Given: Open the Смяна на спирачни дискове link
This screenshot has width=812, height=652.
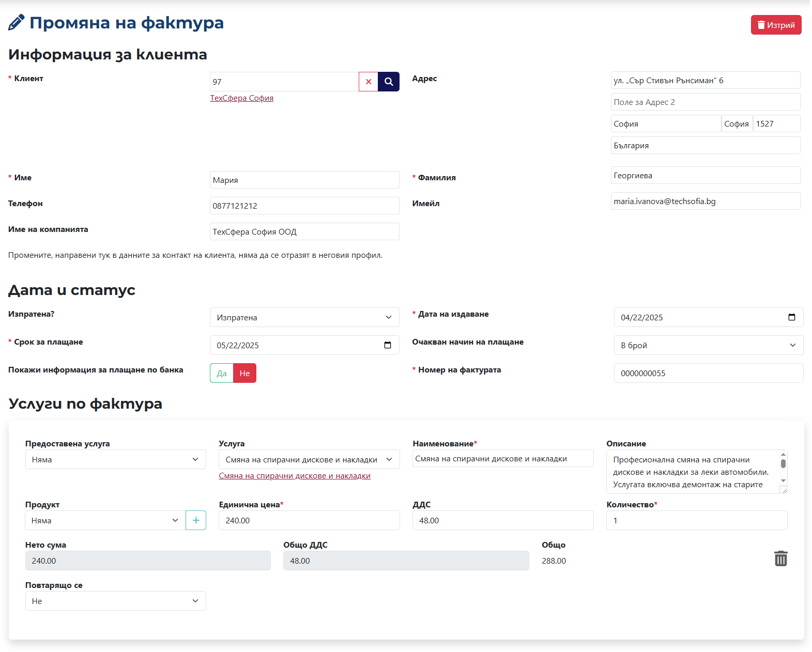Looking at the screenshot, I should pyautogui.click(x=295, y=476).
